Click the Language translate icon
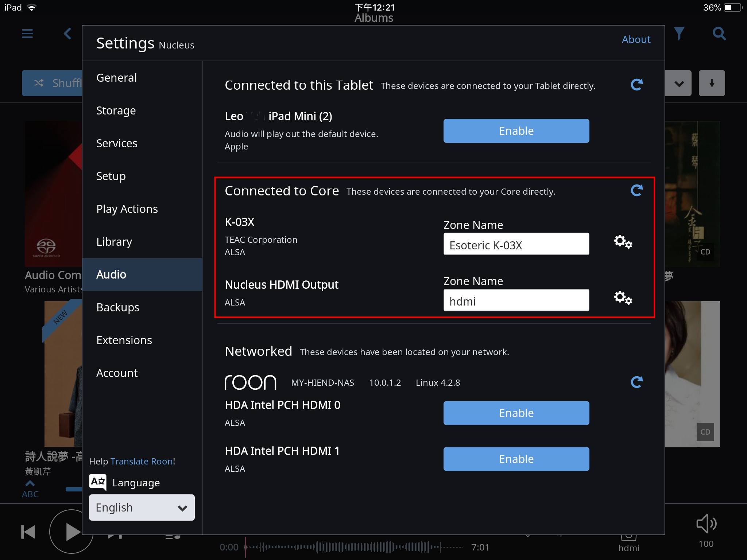747x560 pixels. tap(98, 482)
